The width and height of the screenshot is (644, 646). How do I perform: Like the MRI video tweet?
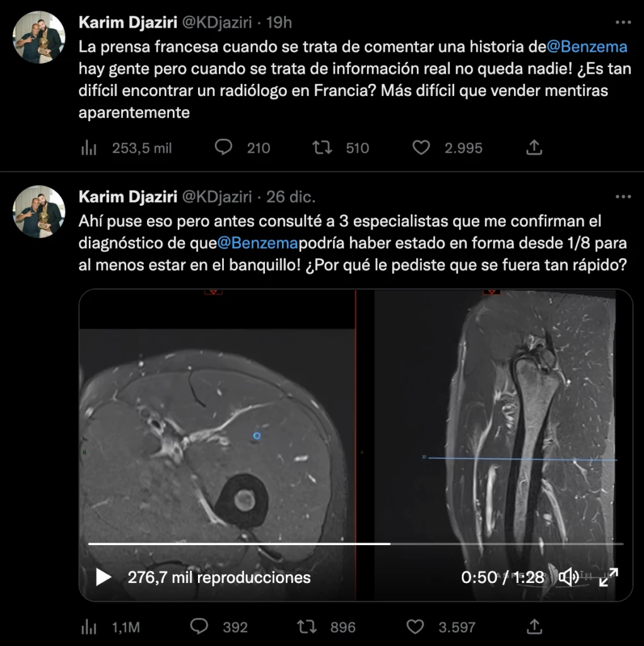415,626
